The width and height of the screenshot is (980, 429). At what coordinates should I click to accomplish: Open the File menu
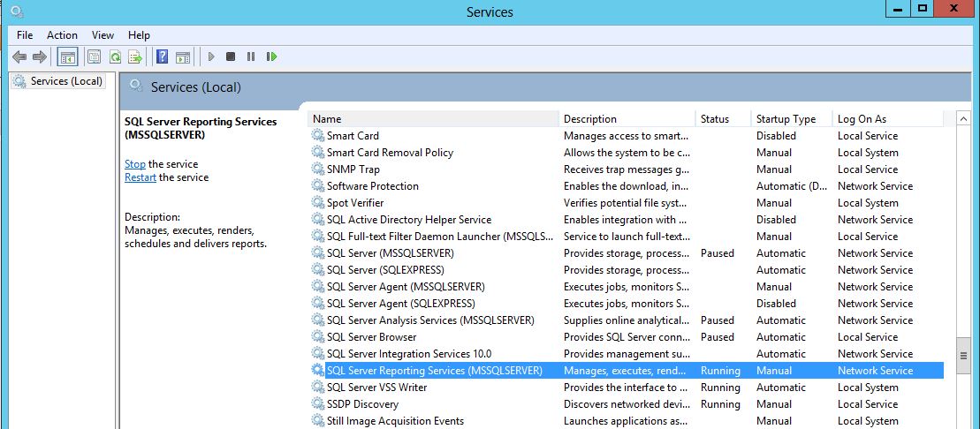tap(25, 35)
